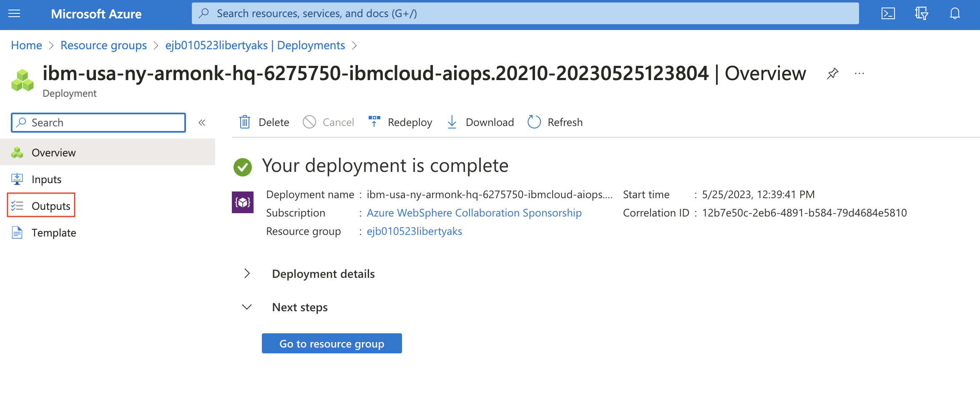Go to Home breadcrumb

tap(26, 45)
